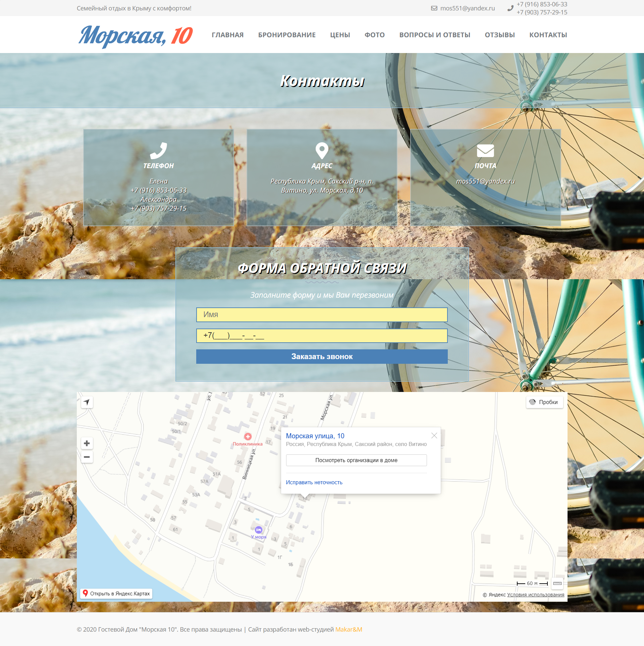Screen dimensions: 644x646
Task: Focus the Имя input field
Action: click(x=322, y=315)
